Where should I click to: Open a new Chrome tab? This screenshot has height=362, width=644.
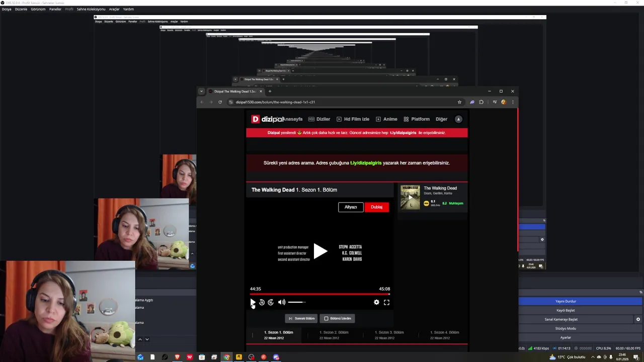coord(270,92)
